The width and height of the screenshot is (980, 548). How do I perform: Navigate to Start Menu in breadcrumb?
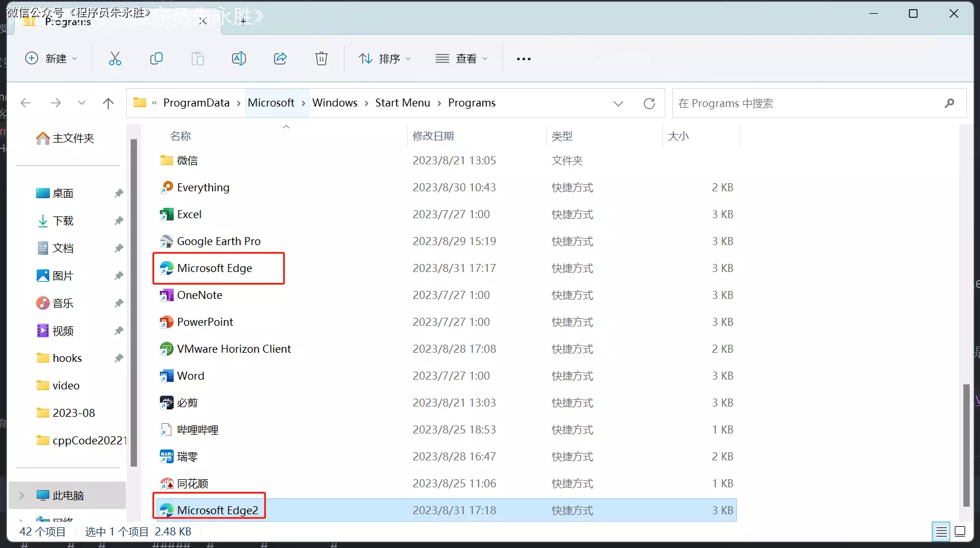coord(402,103)
